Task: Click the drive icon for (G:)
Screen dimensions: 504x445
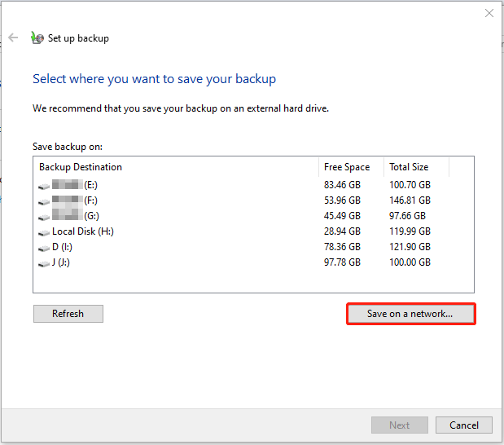Action: coord(44,217)
